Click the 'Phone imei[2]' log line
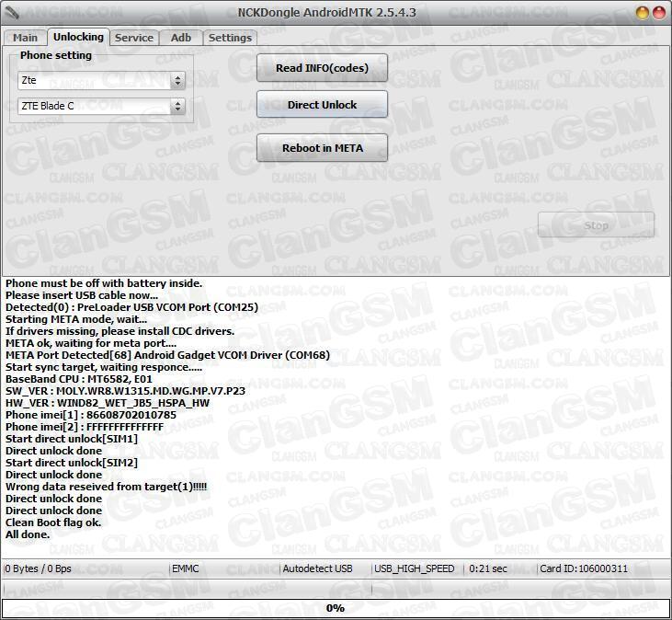672x620 pixels. pos(85,427)
